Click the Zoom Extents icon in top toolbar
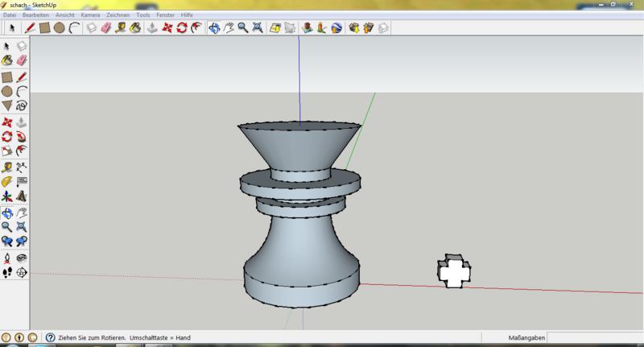The width and height of the screenshot is (644, 347). pos(257,27)
